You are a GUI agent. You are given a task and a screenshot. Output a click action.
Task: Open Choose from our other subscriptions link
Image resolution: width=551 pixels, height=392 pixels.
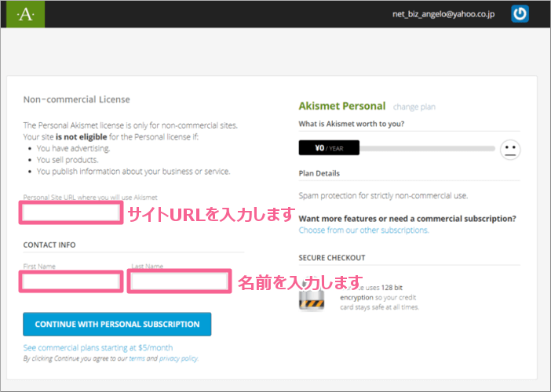click(363, 230)
